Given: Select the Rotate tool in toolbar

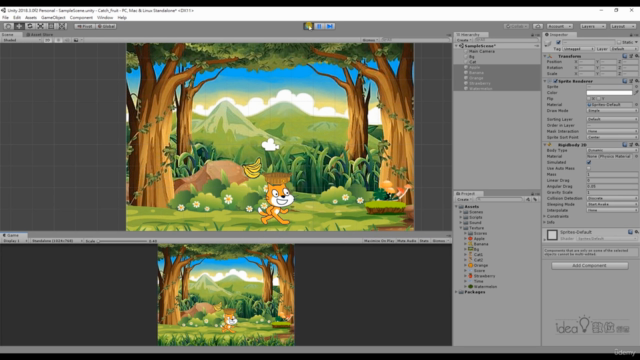Looking at the screenshot, I should 29,26.
